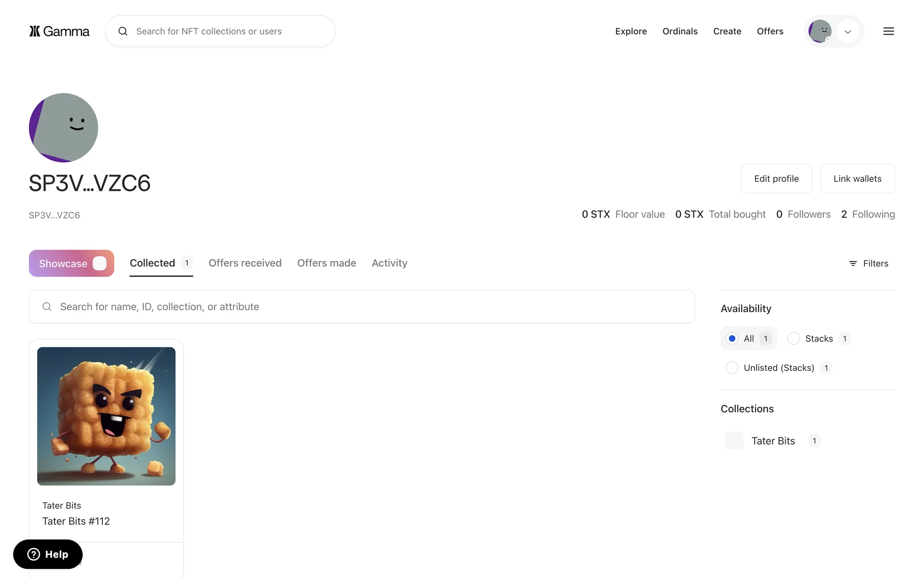This screenshot has width=924, height=578.
Task: Click the large profile avatar picture
Action: click(64, 128)
